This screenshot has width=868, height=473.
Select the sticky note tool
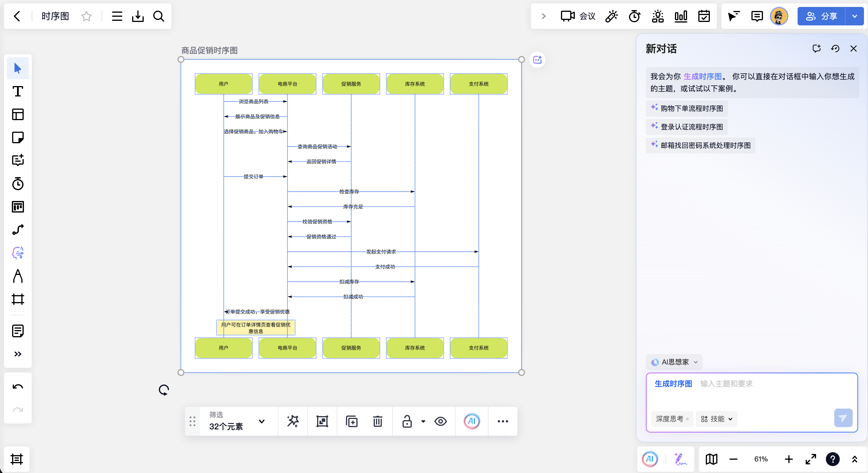click(x=18, y=137)
